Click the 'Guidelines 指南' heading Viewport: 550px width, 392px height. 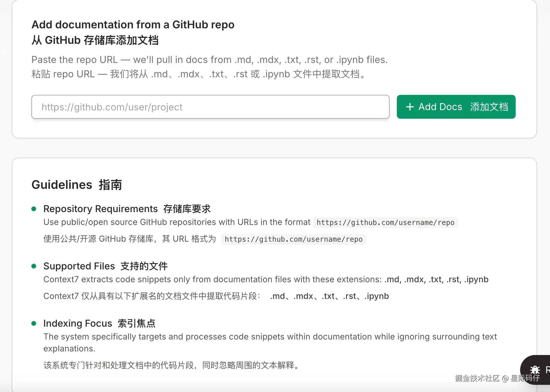[x=77, y=185]
